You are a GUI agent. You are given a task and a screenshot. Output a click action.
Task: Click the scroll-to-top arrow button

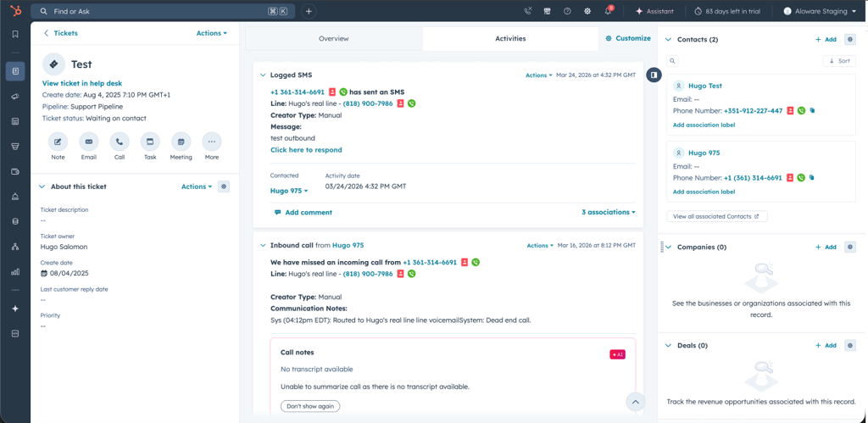point(636,402)
